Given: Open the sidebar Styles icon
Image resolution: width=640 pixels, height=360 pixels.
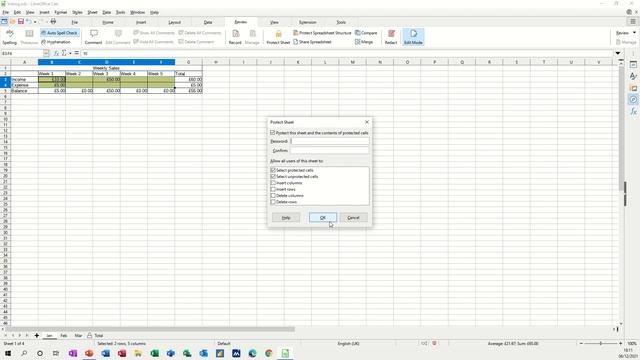Looking at the screenshot, I should pos(633,76).
